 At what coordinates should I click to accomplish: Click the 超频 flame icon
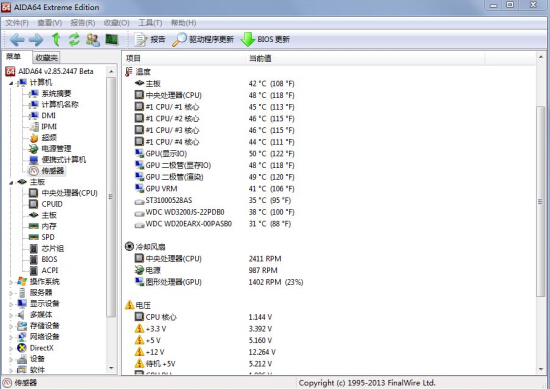[x=34, y=138]
